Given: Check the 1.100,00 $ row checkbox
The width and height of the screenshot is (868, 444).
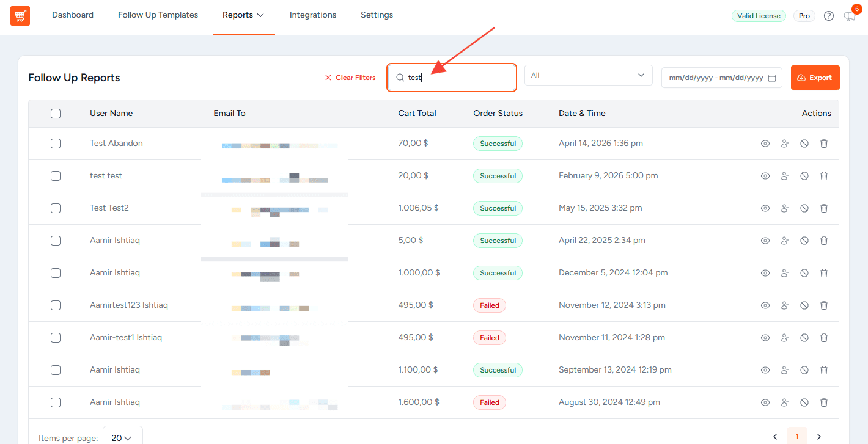Looking at the screenshot, I should click(x=56, y=370).
